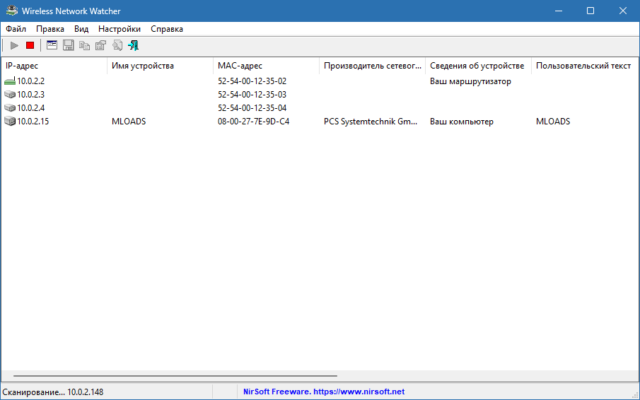Minimize the Wireless Network Watcher window
This screenshot has height=400, width=640.
558,11
